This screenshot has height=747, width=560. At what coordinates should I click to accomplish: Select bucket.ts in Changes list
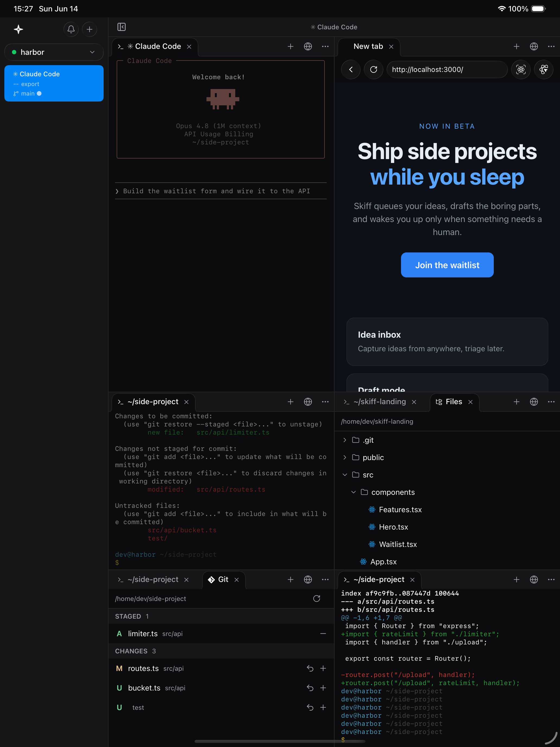coord(221,688)
